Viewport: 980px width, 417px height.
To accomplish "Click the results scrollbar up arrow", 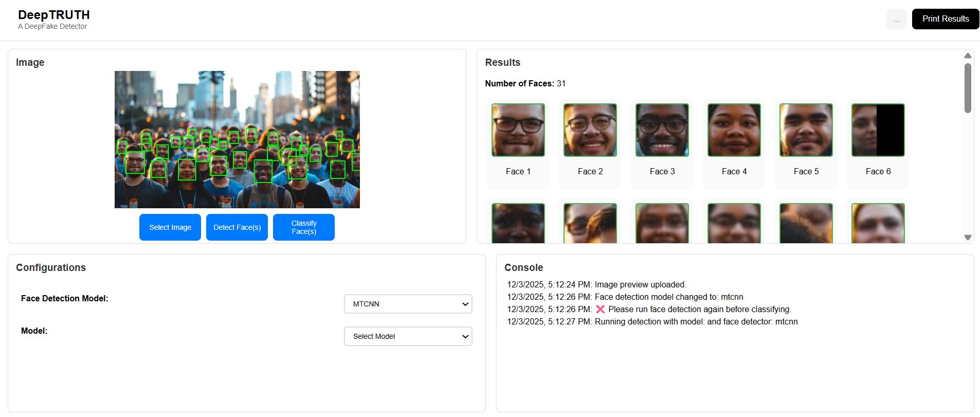I will click(968, 56).
